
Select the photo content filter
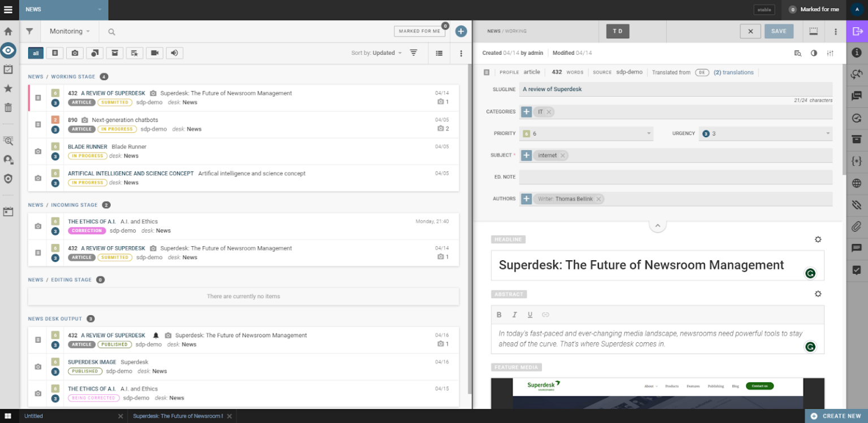click(x=75, y=53)
